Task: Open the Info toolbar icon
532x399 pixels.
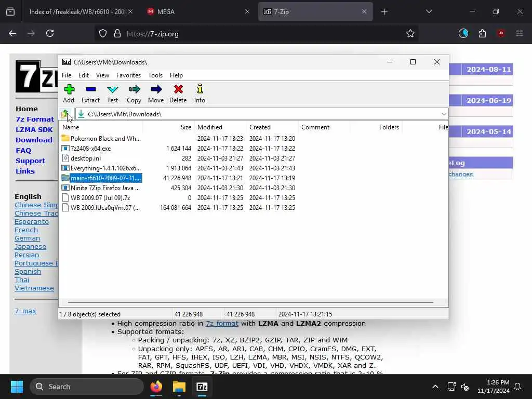Action: point(200,89)
